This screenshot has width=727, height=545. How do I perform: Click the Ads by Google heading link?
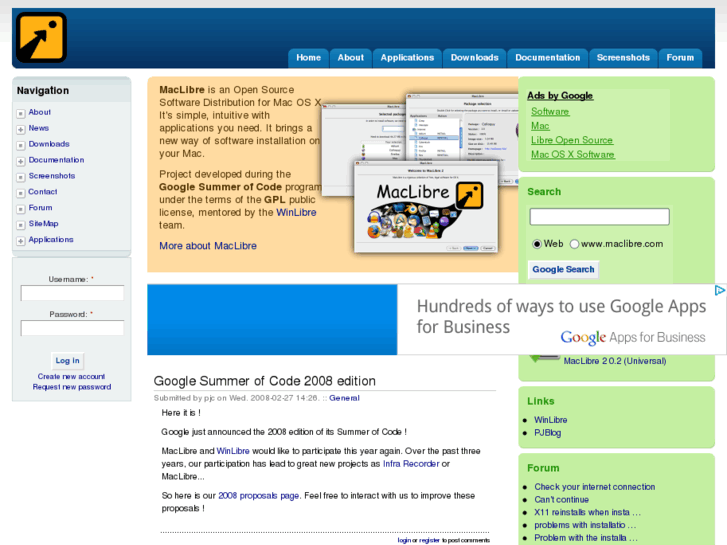(x=560, y=96)
